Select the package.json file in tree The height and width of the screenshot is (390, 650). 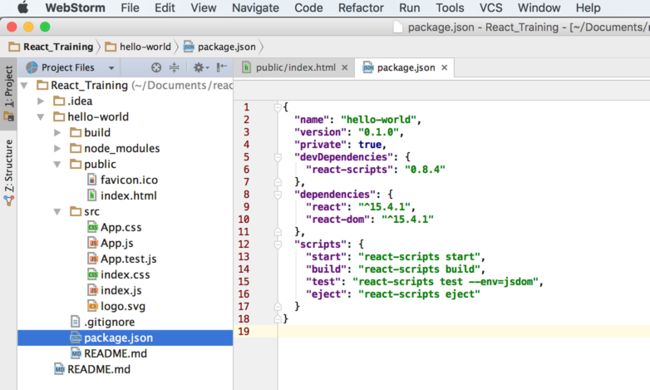[125, 338]
